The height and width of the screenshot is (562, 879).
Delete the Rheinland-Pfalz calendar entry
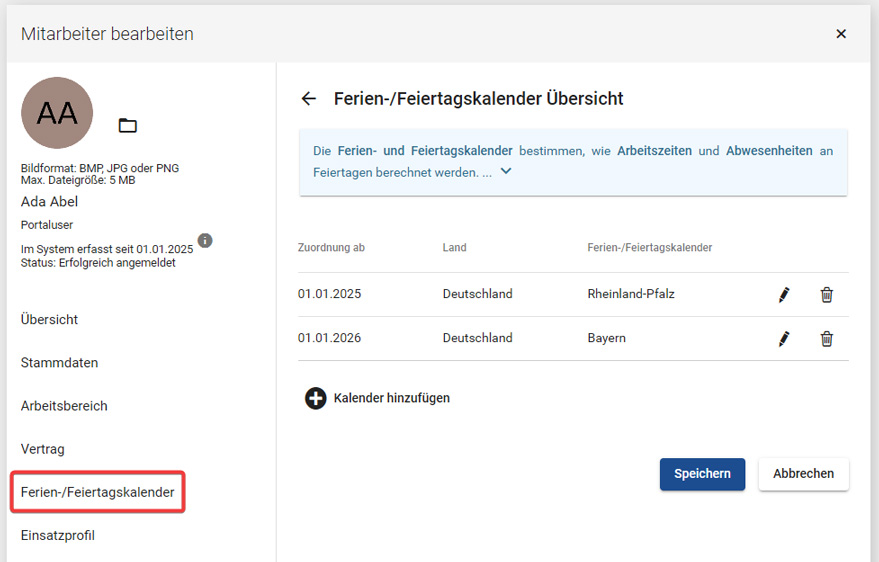[x=827, y=294]
